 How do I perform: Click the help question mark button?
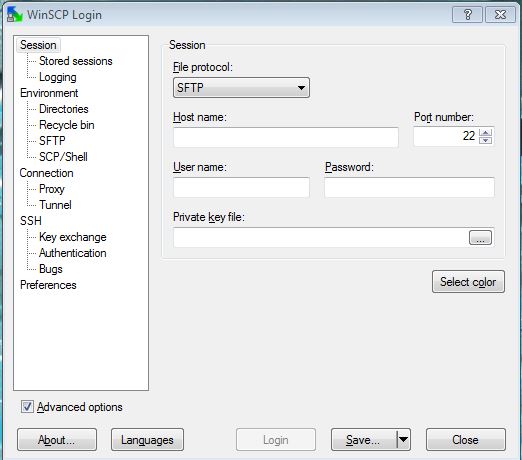click(x=467, y=15)
